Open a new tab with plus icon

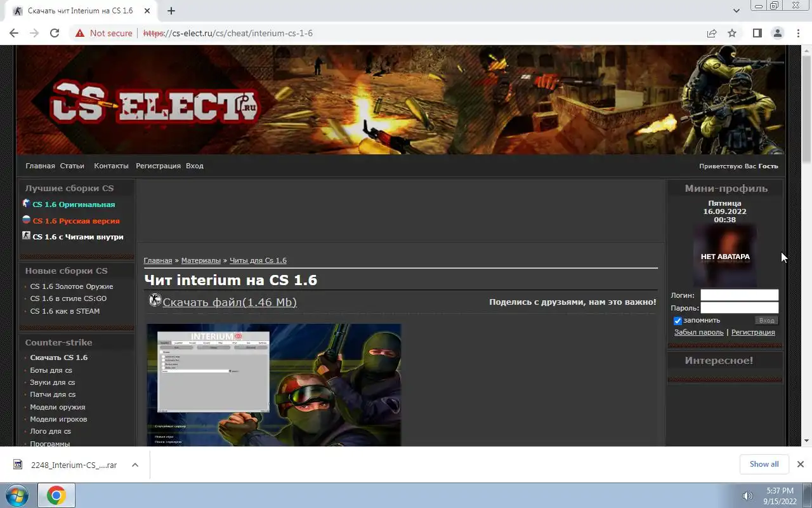pyautogui.click(x=171, y=11)
